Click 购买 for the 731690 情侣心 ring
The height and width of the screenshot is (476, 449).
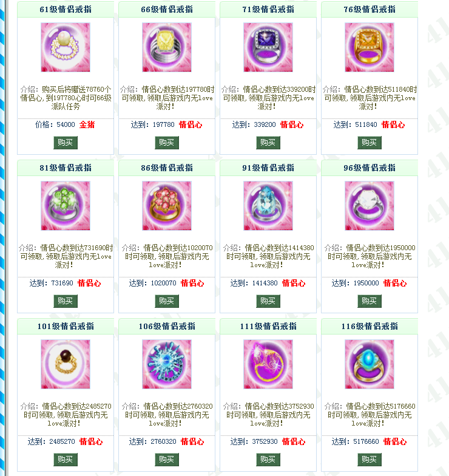tap(66, 301)
